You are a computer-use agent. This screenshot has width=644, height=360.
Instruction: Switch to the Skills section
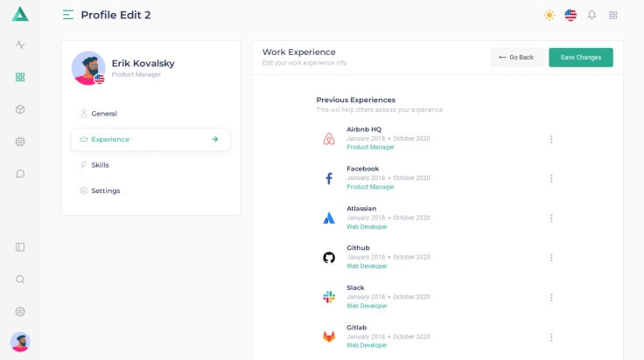click(x=100, y=165)
